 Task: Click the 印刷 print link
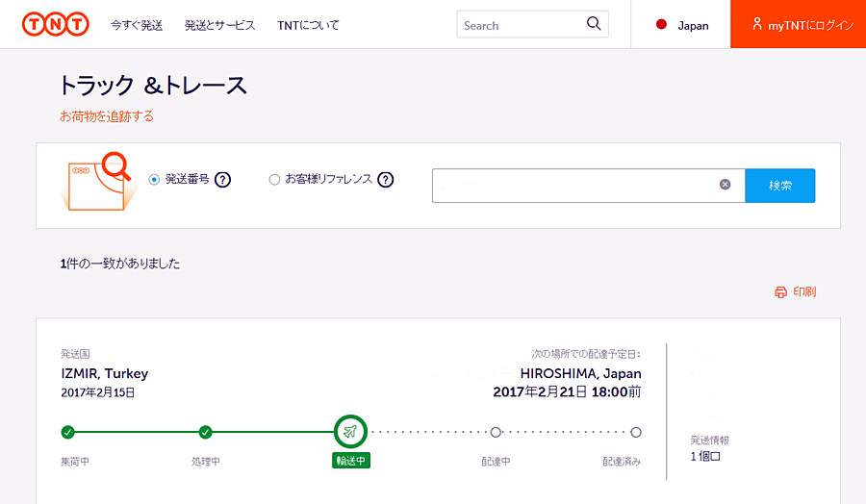tap(804, 291)
